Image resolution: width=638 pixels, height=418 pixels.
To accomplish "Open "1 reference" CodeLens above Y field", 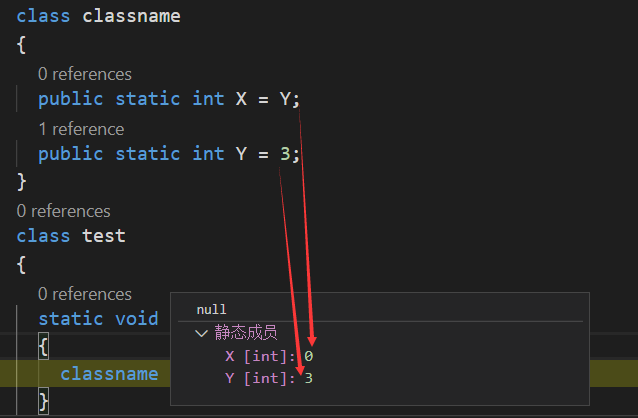I will click(x=81, y=129).
